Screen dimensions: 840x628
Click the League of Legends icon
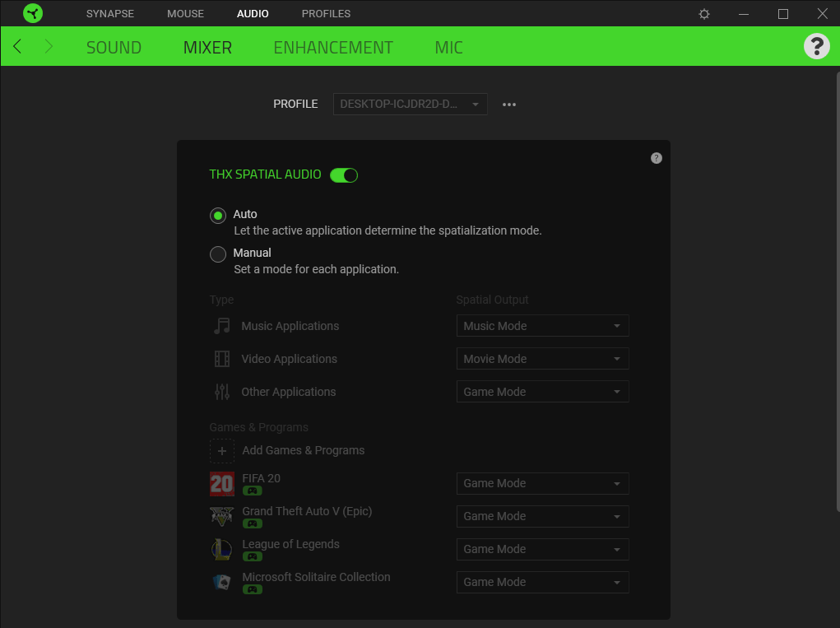(x=222, y=550)
